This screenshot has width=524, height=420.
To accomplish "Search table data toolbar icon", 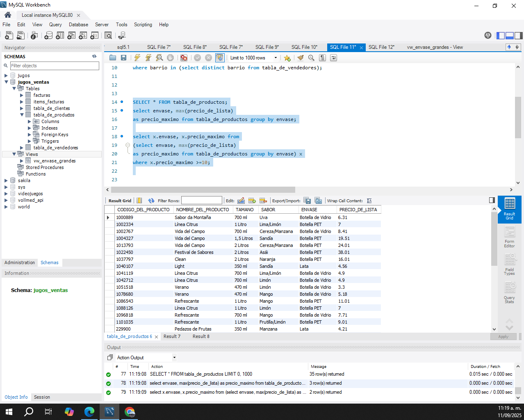I will [108, 36].
